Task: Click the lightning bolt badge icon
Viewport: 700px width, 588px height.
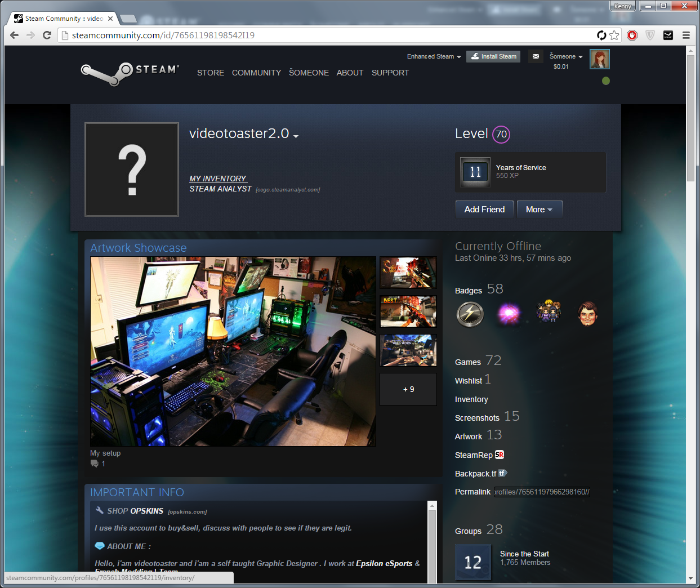Action: pyautogui.click(x=470, y=314)
